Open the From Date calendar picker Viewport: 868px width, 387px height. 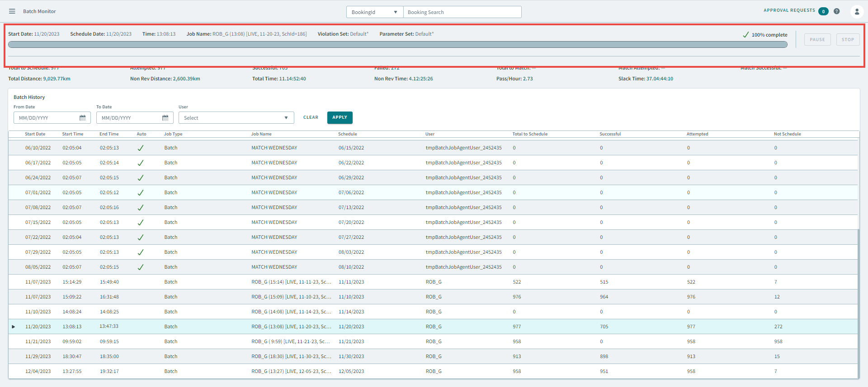(x=82, y=118)
